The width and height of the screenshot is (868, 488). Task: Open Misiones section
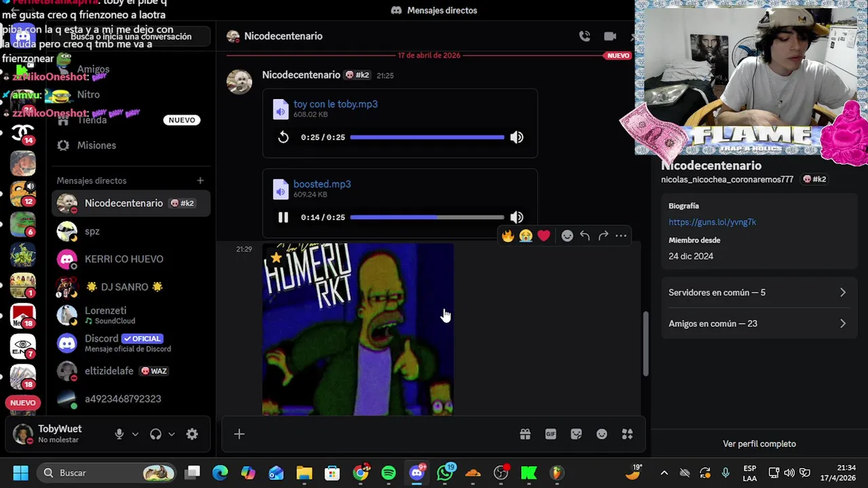(131, 146)
